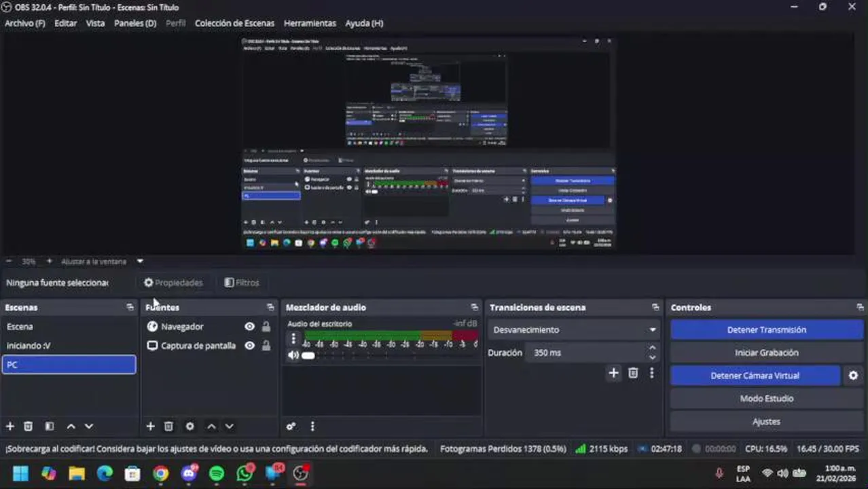Viewport: 868px width, 489px height.
Task: Undock the Fuentes panel
Action: point(270,308)
